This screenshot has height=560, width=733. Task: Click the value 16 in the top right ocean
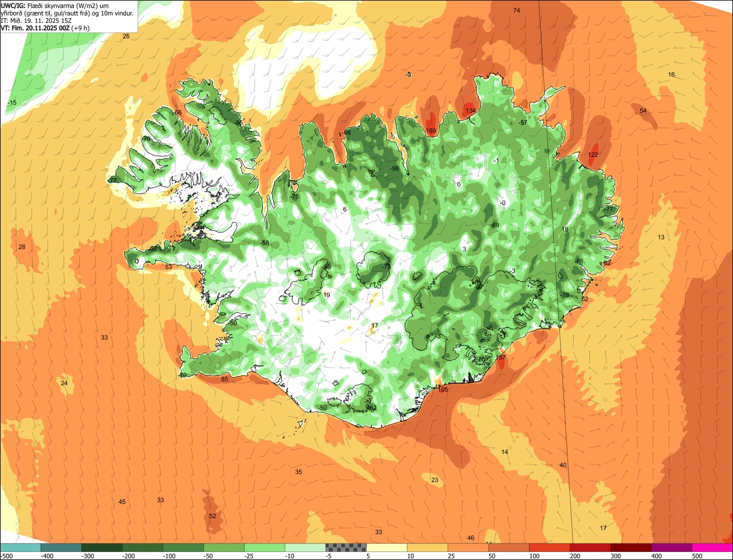coord(672,74)
